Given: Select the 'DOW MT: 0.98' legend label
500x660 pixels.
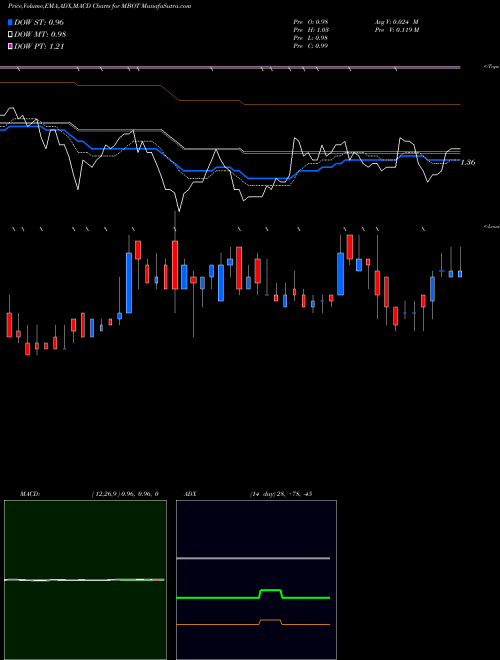Looking at the screenshot, I should [x=40, y=35].
